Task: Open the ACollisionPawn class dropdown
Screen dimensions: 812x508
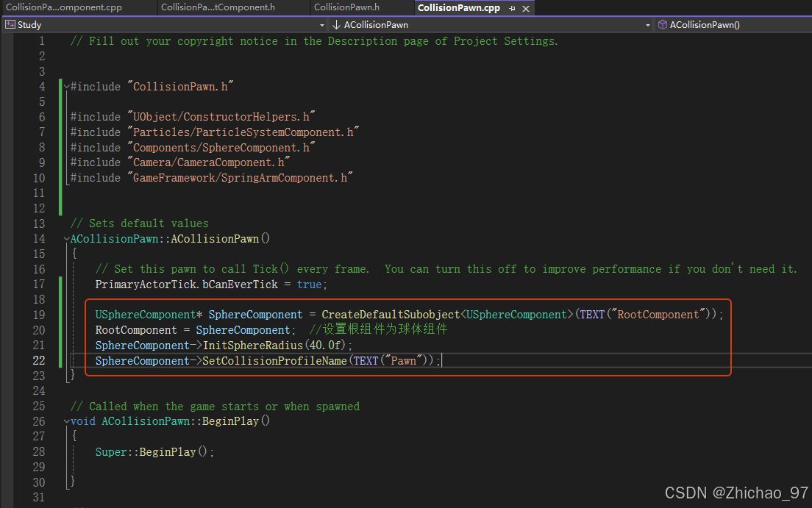Action: click(x=647, y=25)
